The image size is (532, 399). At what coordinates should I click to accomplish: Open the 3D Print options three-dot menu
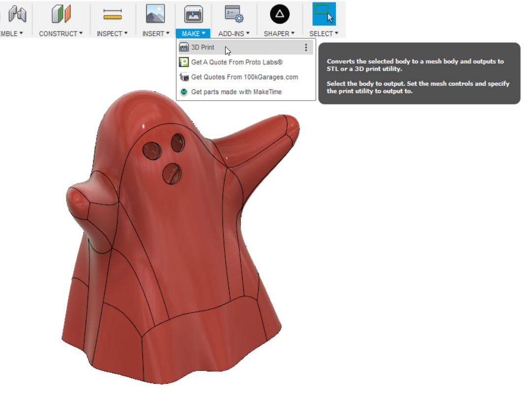click(x=306, y=47)
